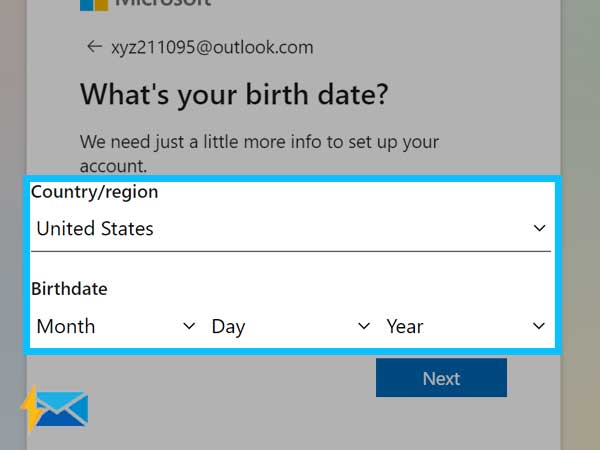
Task: Click the Microsoft wordmark text
Action: click(163, 3)
